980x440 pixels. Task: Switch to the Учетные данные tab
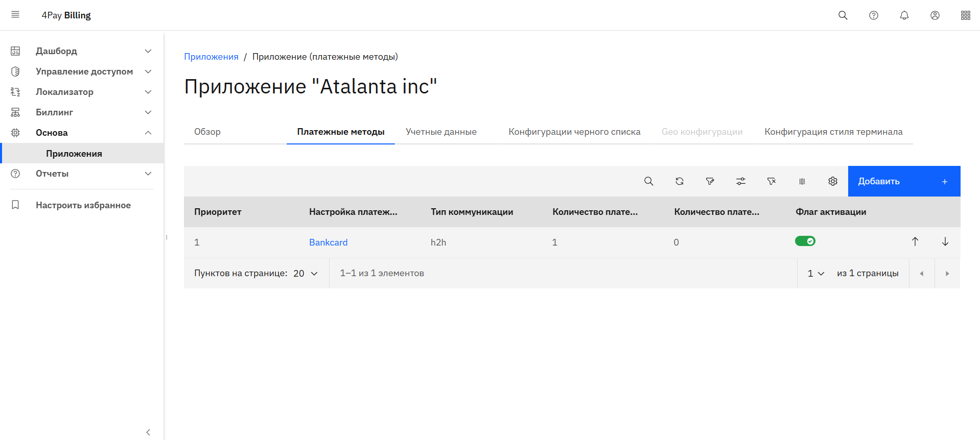click(x=441, y=132)
